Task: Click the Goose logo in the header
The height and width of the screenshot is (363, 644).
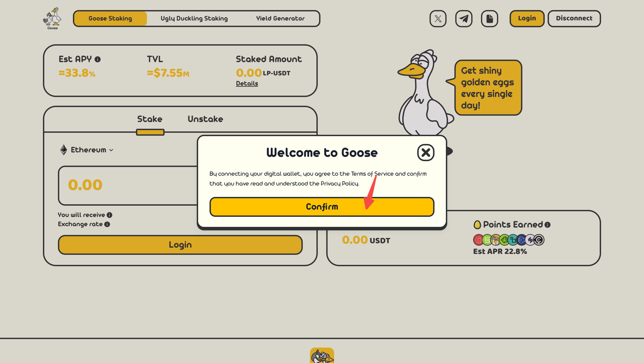Action: [x=52, y=19]
